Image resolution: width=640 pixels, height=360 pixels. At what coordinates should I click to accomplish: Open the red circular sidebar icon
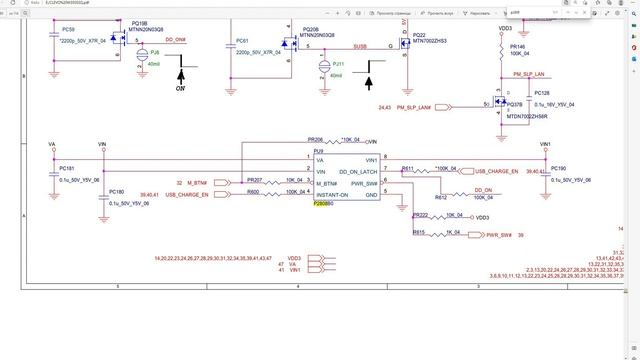coord(634,48)
